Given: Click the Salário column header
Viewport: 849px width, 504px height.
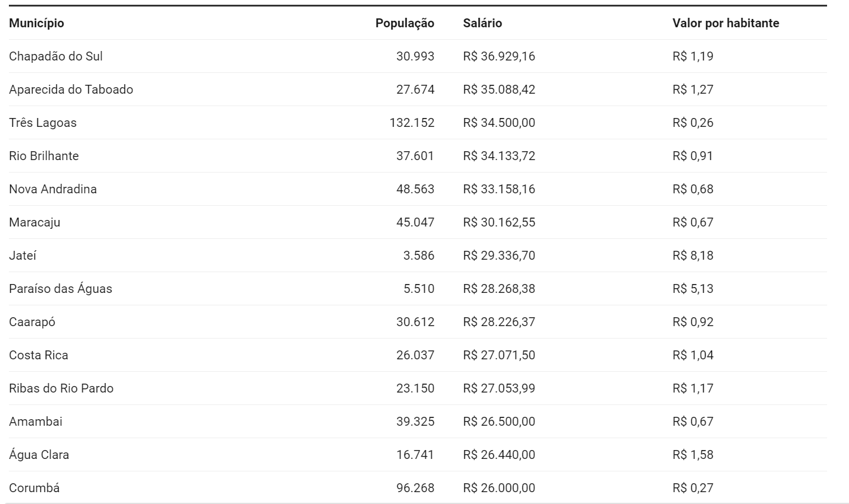Looking at the screenshot, I should pyautogui.click(x=483, y=23).
